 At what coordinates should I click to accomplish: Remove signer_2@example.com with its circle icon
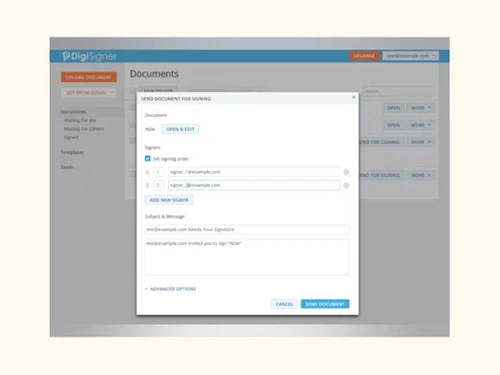tap(346, 186)
